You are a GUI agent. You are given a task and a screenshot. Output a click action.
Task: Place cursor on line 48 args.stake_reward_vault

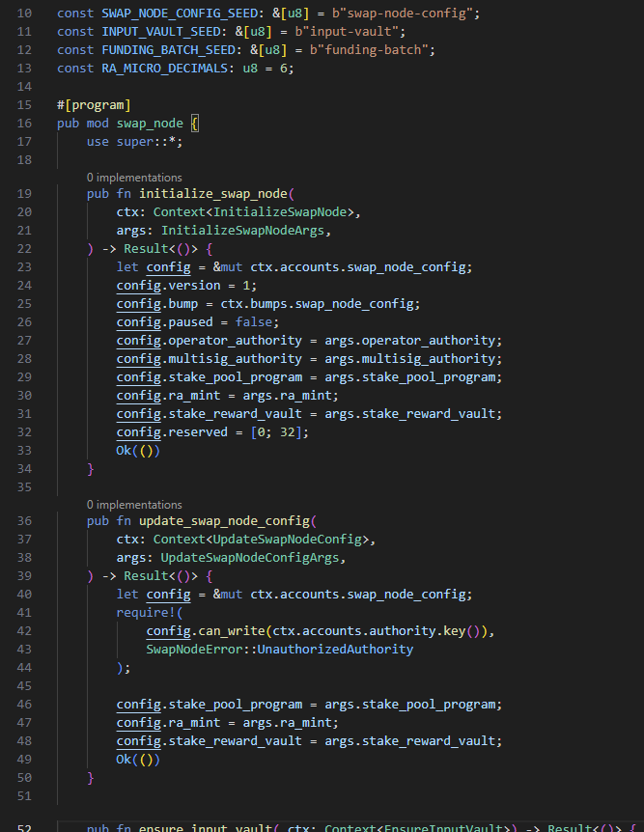pos(410,741)
